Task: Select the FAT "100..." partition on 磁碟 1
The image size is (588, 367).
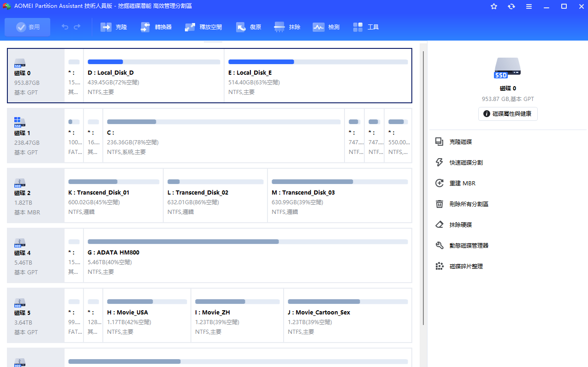Action: pyautogui.click(x=74, y=136)
